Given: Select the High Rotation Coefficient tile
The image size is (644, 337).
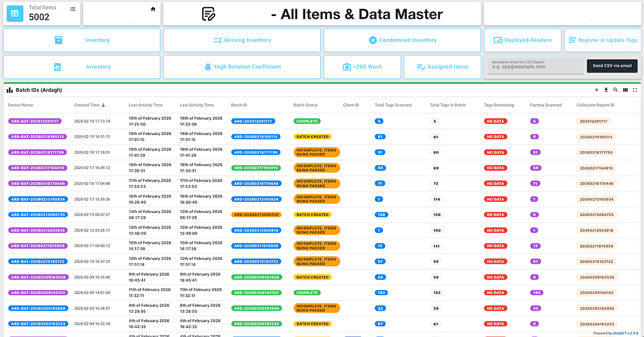Looking at the screenshot, I should tap(242, 67).
